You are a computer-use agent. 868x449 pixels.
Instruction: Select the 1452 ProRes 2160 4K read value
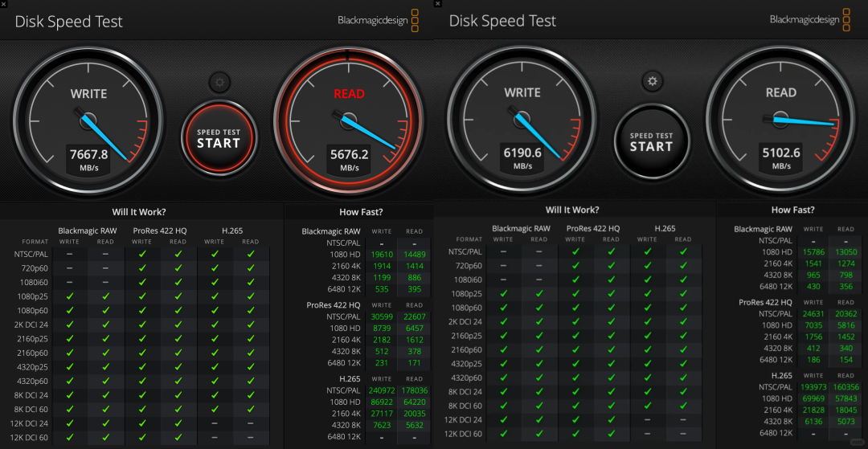click(845, 337)
